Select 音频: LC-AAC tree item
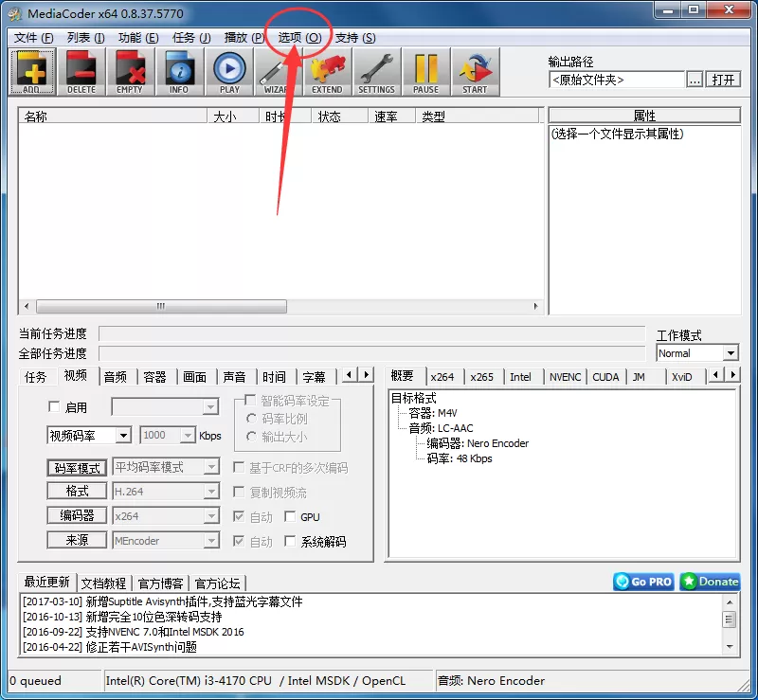Screen dimensions: 758x700 click(441, 428)
